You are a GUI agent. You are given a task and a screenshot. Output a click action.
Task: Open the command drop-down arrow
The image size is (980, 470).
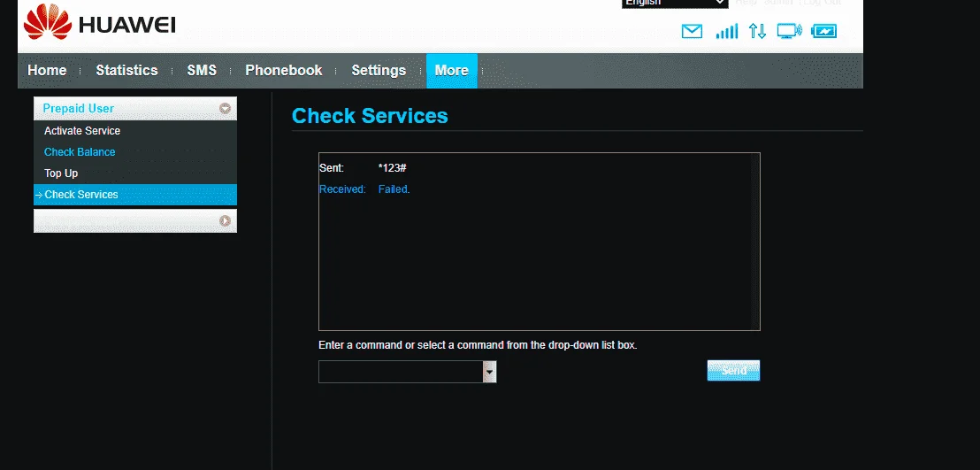coord(489,372)
